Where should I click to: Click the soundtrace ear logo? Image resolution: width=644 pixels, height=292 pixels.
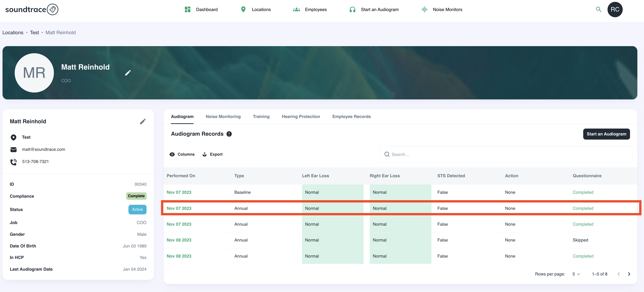coord(53,9)
